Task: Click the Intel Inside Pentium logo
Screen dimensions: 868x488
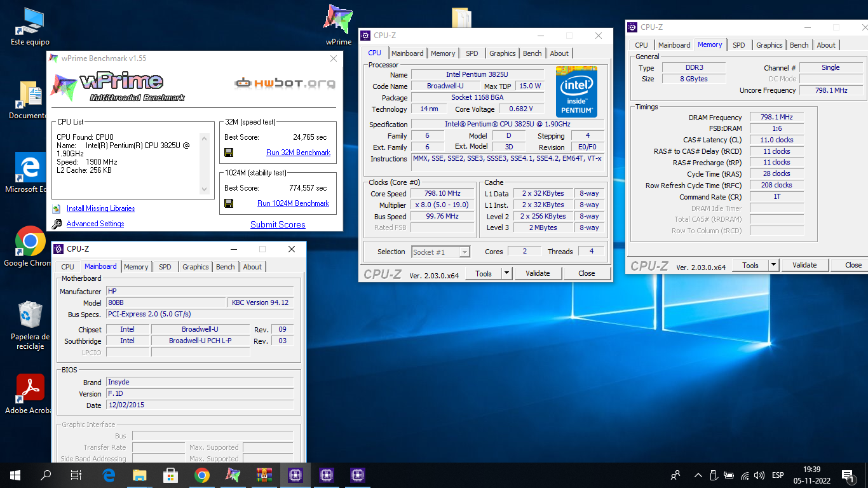Action: tap(577, 91)
